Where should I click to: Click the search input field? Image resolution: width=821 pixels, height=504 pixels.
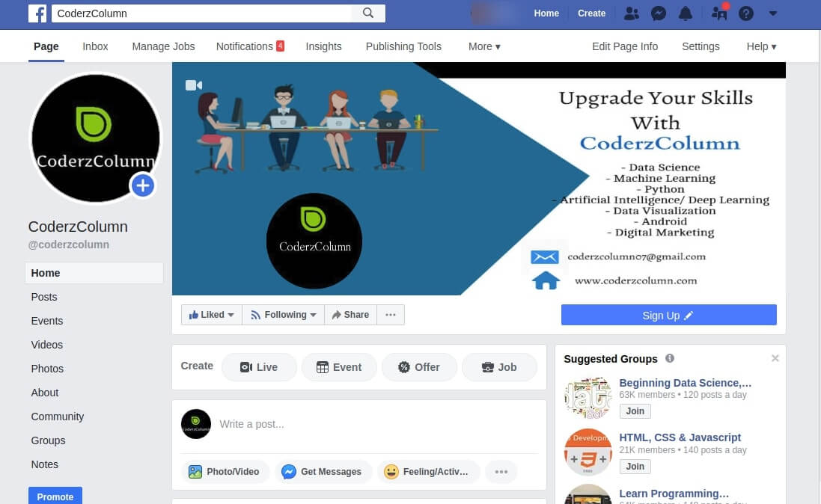(x=202, y=13)
